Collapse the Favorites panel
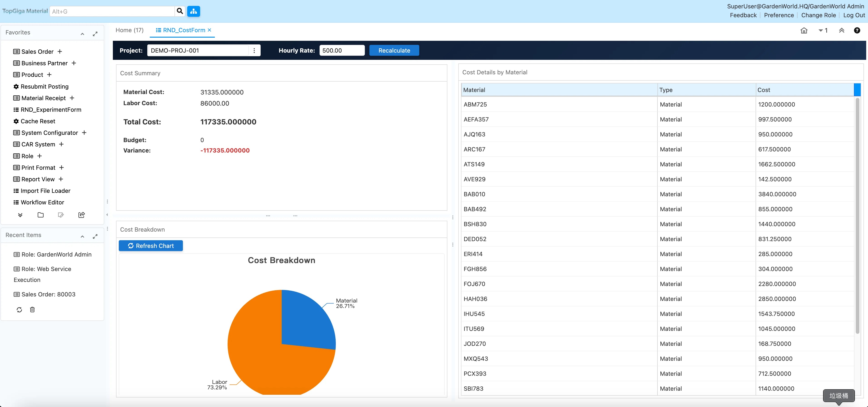Viewport: 868px width, 407px height. (82, 34)
